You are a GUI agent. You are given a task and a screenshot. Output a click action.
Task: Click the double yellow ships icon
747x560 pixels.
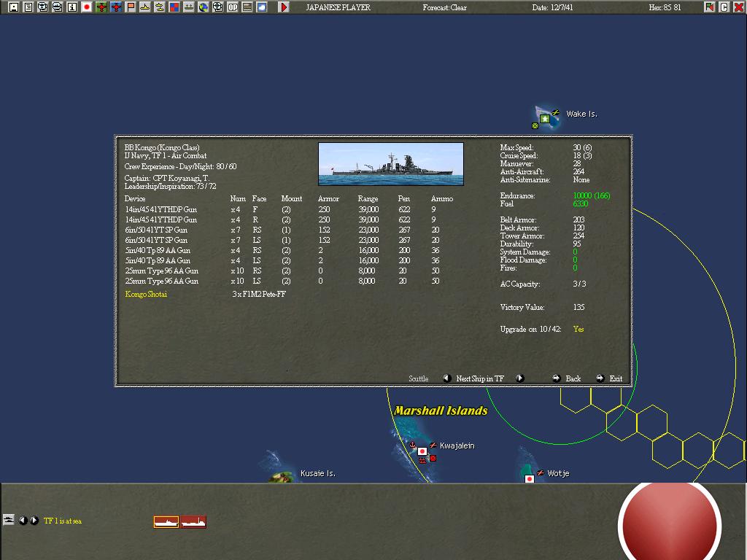(x=160, y=7)
